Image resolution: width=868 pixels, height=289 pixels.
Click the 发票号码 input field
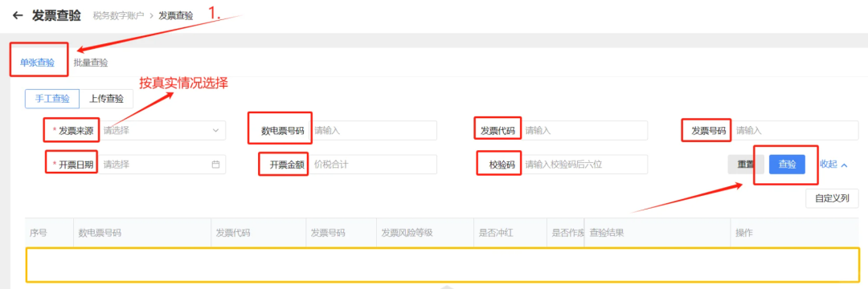794,131
